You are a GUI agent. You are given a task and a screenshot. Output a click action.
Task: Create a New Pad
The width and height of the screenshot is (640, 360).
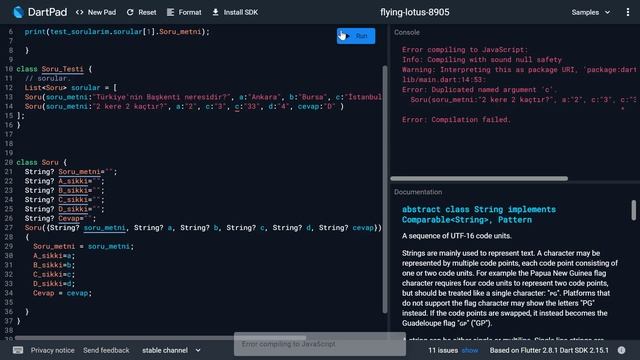tap(96, 12)
